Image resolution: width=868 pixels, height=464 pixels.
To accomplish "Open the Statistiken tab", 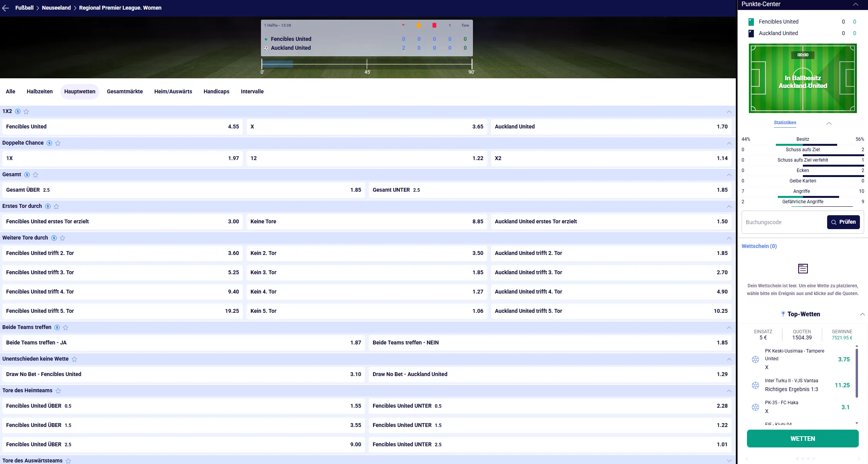I will (x=785, y=123).
